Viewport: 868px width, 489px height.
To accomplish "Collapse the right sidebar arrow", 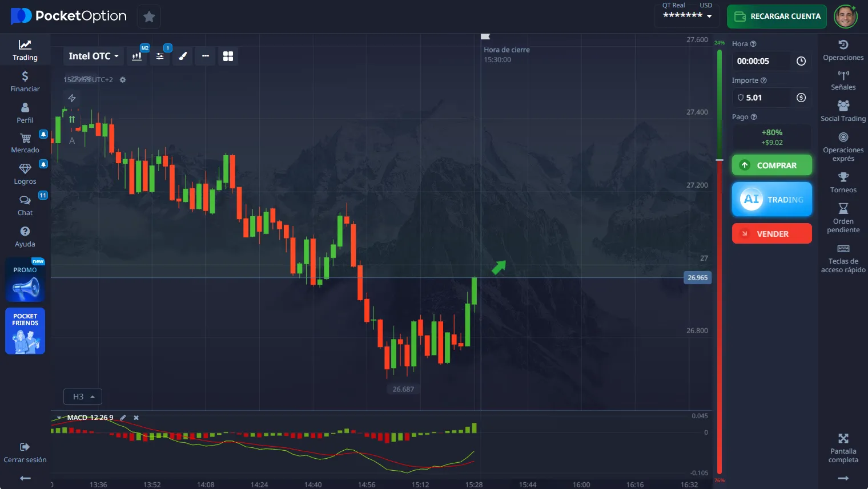I will point(843,478).
